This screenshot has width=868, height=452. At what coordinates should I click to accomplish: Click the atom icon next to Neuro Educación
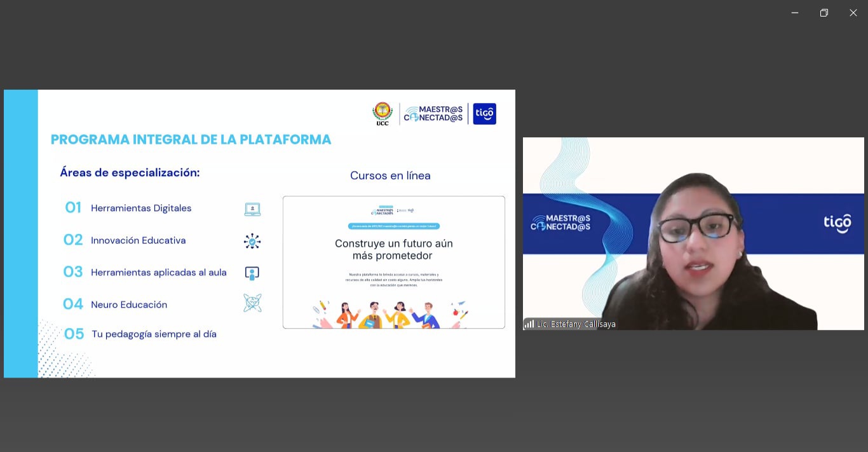(252, 303)
